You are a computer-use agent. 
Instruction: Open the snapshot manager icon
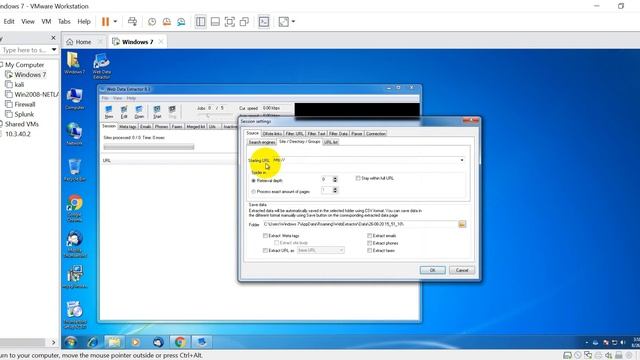(181, 22)
